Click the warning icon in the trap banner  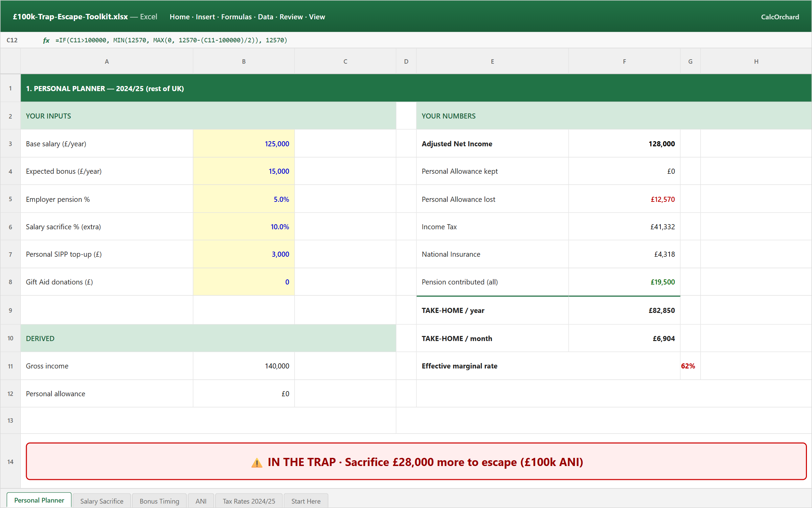pos(257,463)
